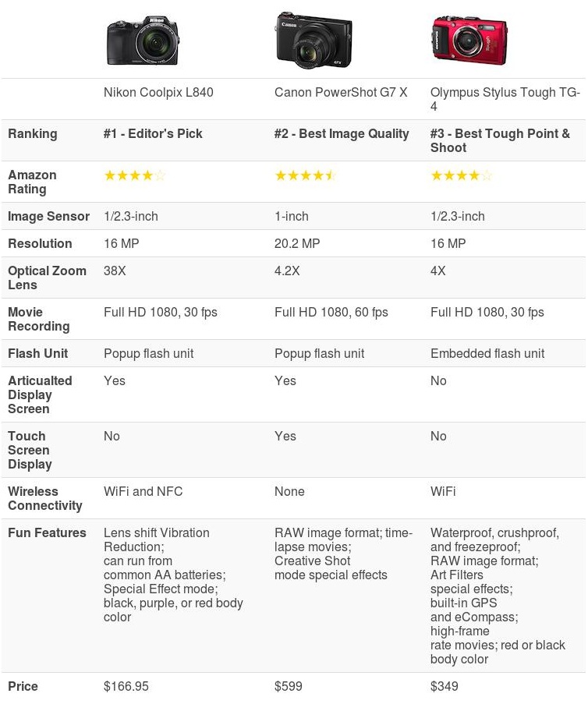This screenshot has height=711, width=588.
Task: Click the $599 Canon price
Action: [288, 687]
